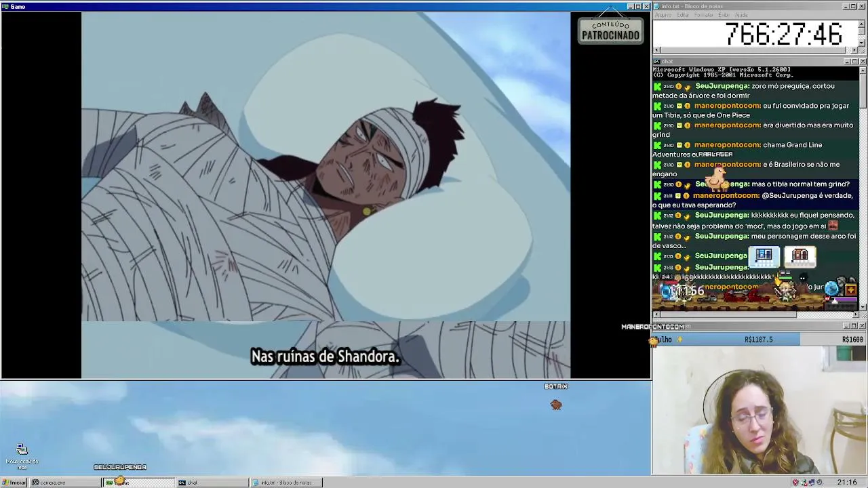Click the first SeuJurupenga username in chat
Viewport: 868px width, 488px height.
pos(722,86)
